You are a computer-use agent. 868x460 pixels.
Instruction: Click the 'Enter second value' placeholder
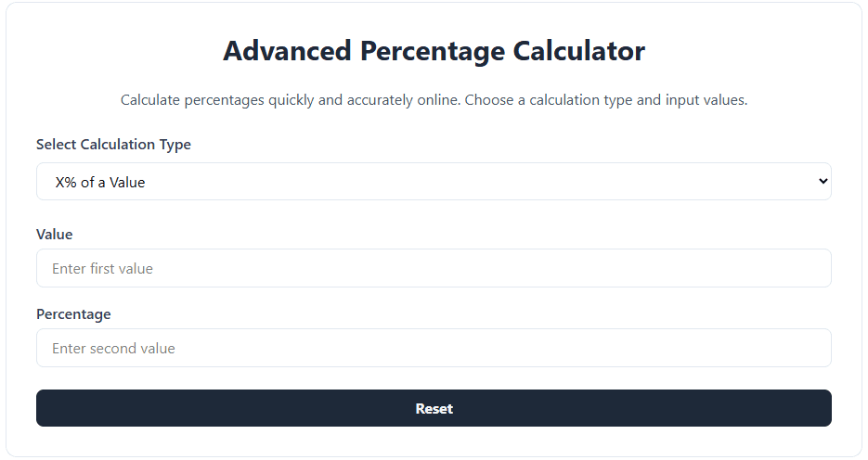[x=113, y=349]
